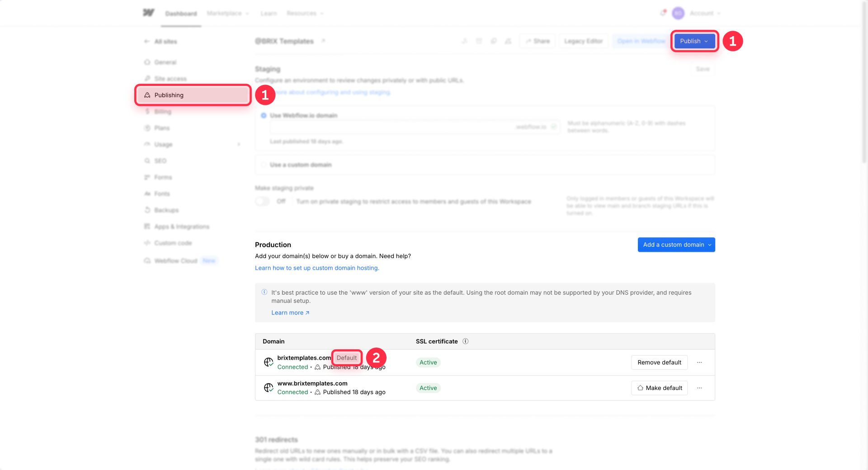Select the Use Webflow.io domain radio button
Screen dimensions: 868x470
(264, 116)
